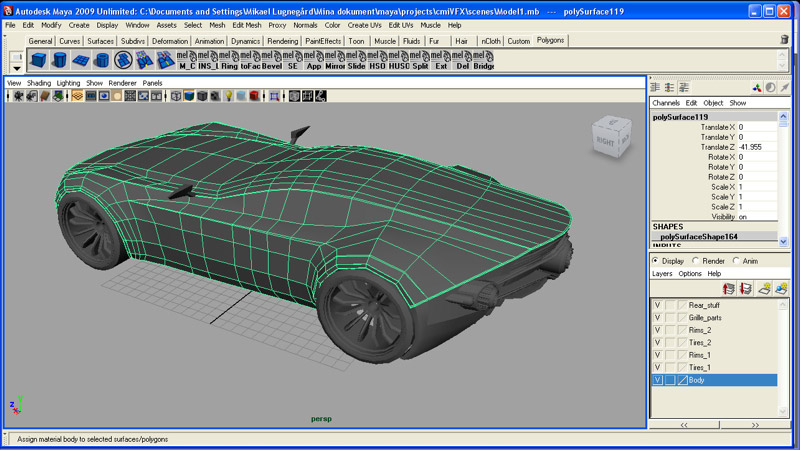
Task: Switch to the Rendering shelf tab
Action: tap(282, 41)
